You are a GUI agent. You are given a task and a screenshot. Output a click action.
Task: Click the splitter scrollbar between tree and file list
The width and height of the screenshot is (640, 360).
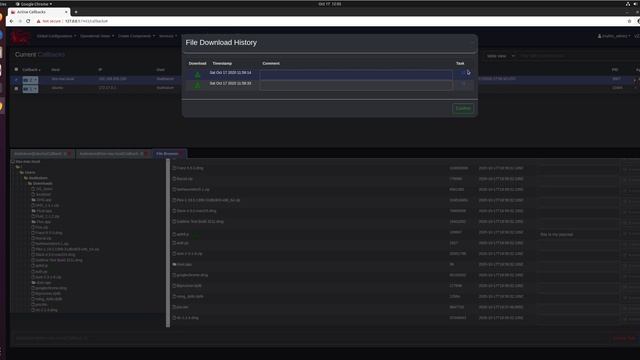[x=168, y=243]
